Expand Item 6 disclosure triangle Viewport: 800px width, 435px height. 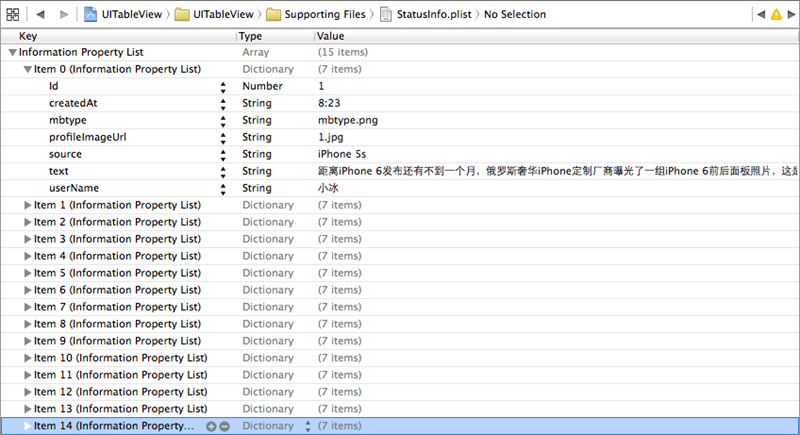tap(28, 290)
